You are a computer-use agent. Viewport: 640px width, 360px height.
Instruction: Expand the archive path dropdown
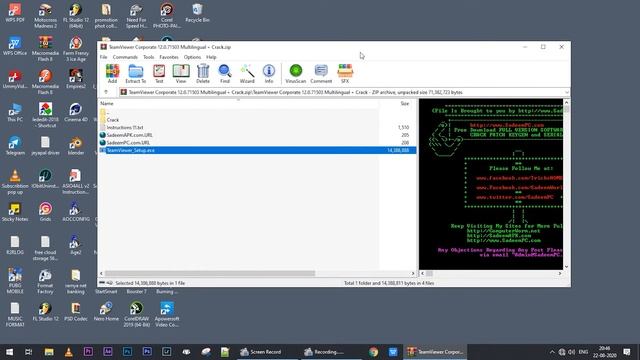tap(567, 92)
